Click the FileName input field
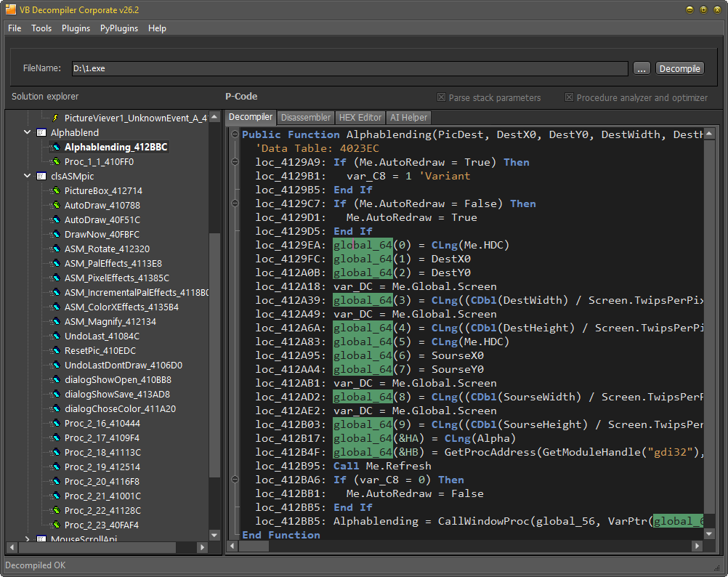Screen dimensions: 728x577 click(349, 68)
